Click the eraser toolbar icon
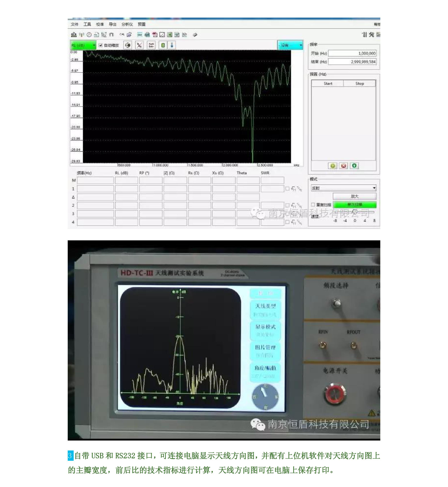The image size is (448, 487). pos(195,35)
